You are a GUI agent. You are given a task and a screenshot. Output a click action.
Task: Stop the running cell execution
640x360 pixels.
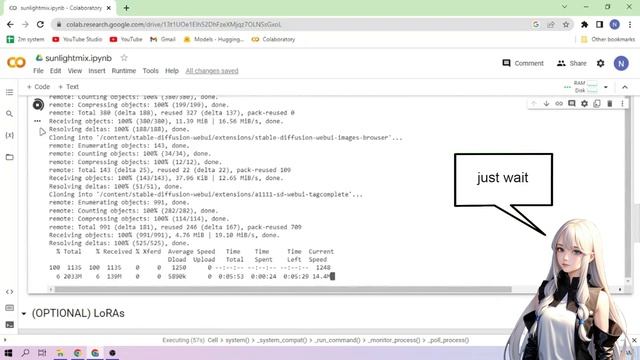point(38,105)
